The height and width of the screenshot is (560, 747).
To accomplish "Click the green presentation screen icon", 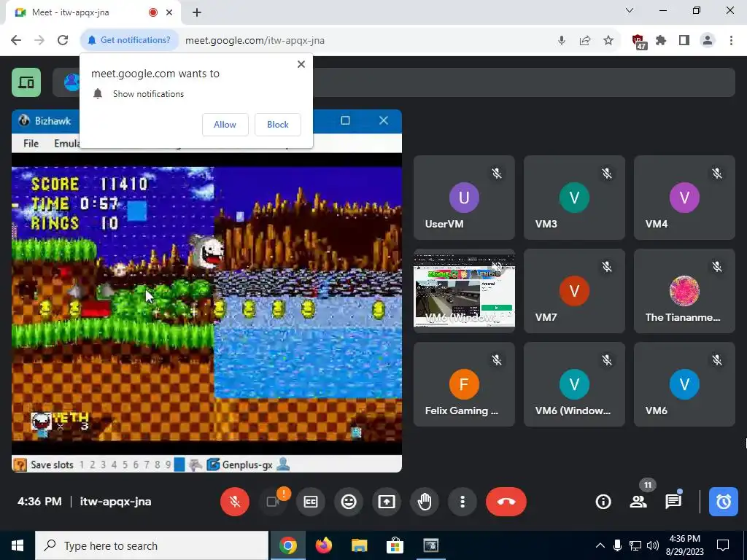I will [x=26, y=82].
